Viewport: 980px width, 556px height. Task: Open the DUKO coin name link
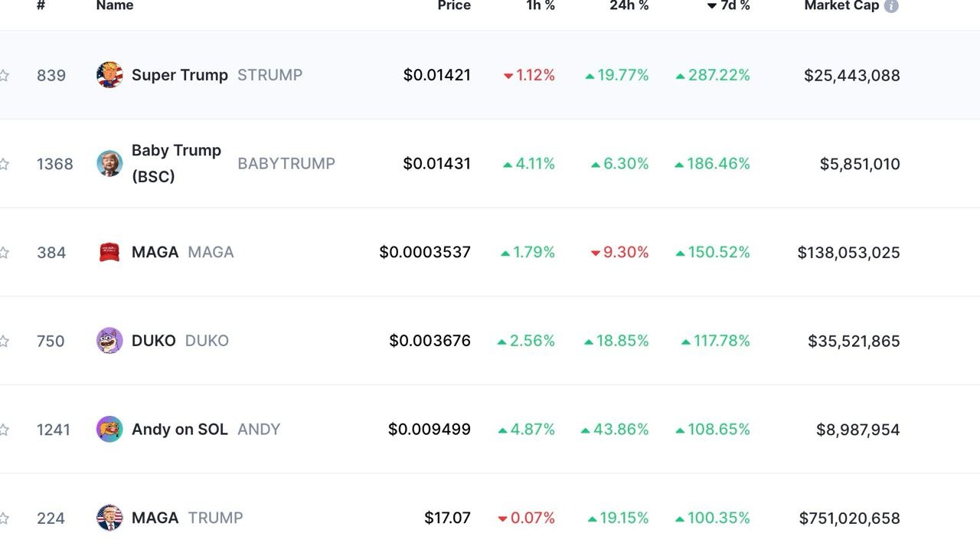coord(154,341)
